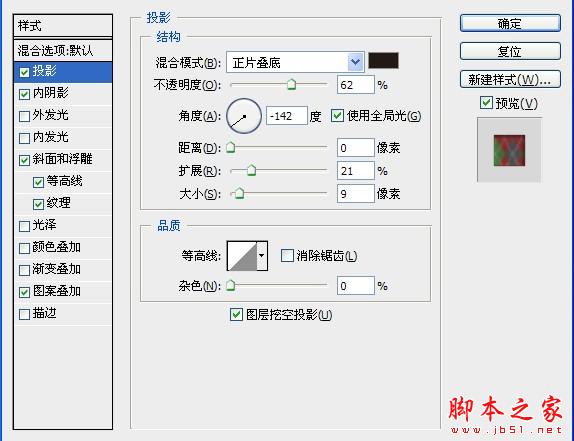This screenshot has width=574, height=441.
Task: Enable the 描边 checkbox
Action: tap(25, 314)
